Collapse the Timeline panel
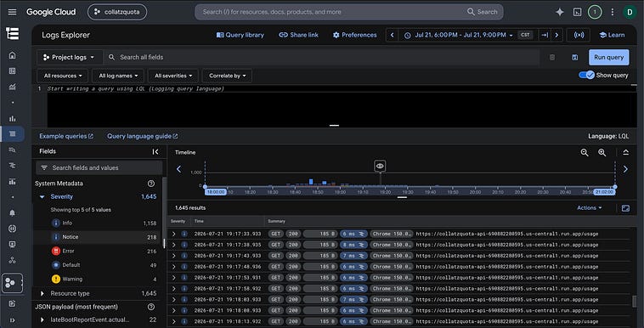This screenshot has height=328, width=644. [x=625, y=152]
